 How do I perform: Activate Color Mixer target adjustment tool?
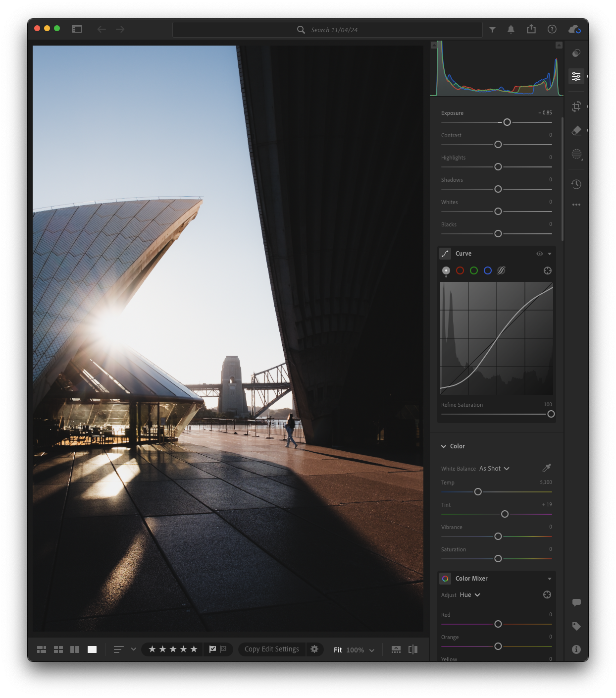tap(547, 594)
